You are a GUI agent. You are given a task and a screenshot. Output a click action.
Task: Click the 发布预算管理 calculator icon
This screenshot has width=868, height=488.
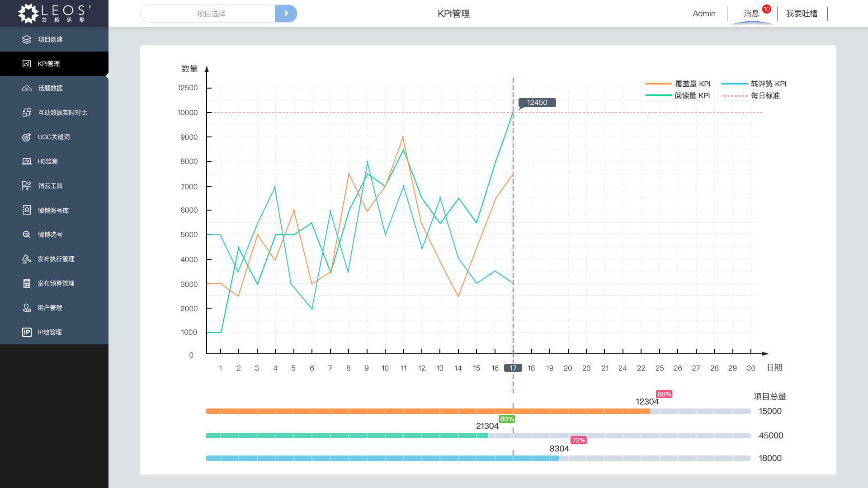pos(27,283)
